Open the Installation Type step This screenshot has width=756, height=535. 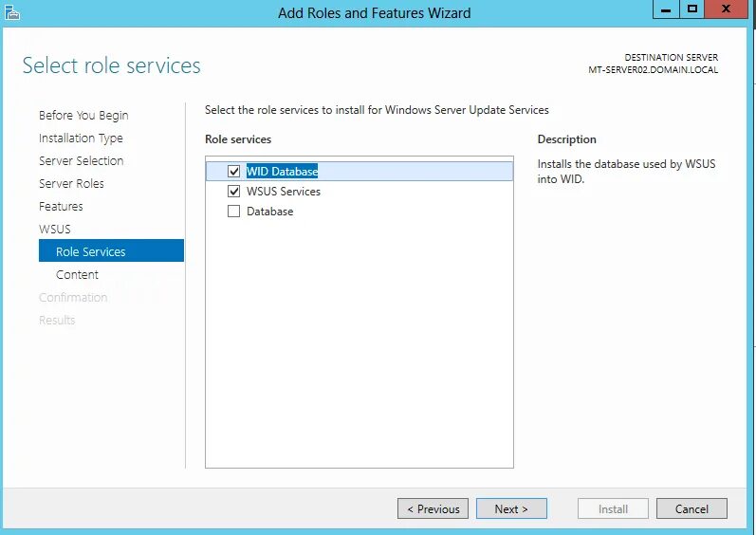[81, 138]
